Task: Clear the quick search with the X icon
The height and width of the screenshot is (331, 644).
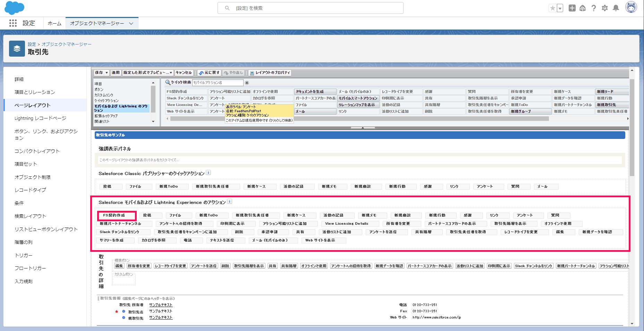Action: pyautogui.click(x=247, y=83)
